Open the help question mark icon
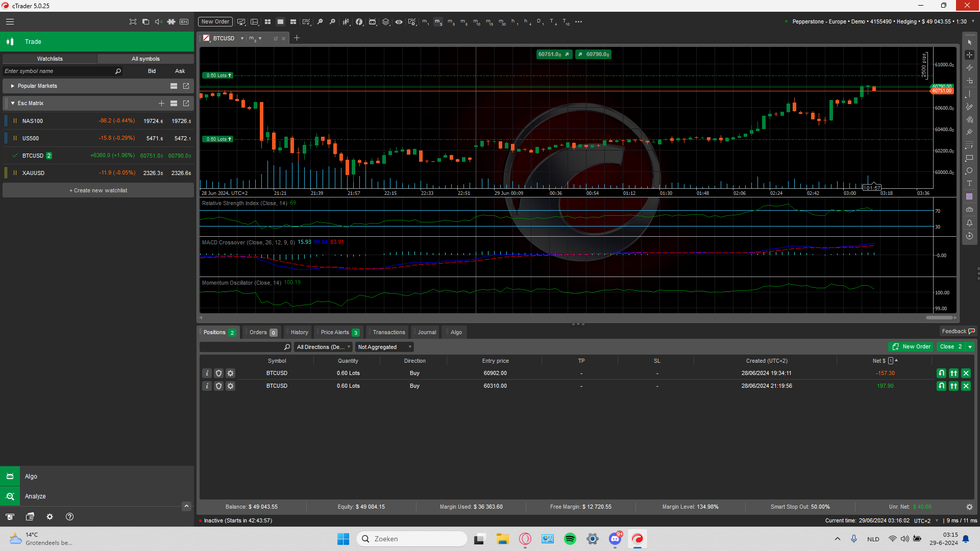The image size is (980, 551). (x=69, y=517)
